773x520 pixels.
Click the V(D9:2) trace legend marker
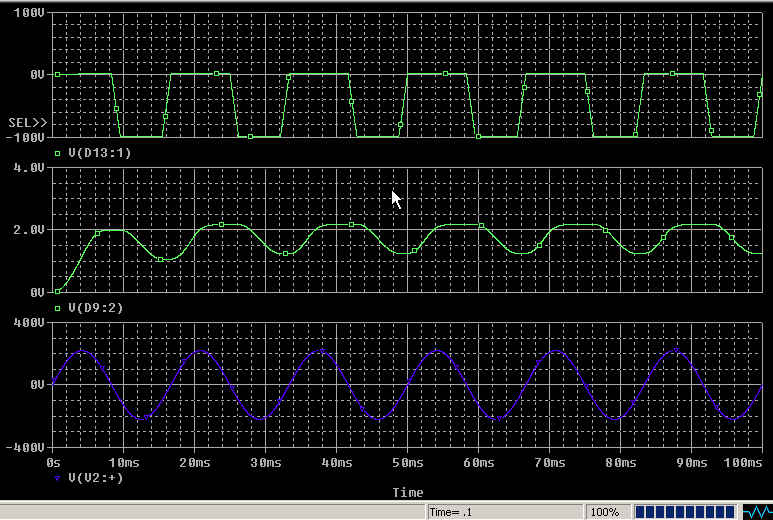click(x=57, y=308)
